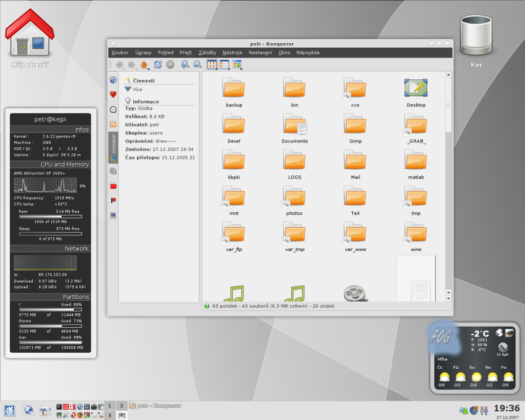Click the scrollbar up arrow at top
This screenshot has width=525, height=420.
coord(448,75)
